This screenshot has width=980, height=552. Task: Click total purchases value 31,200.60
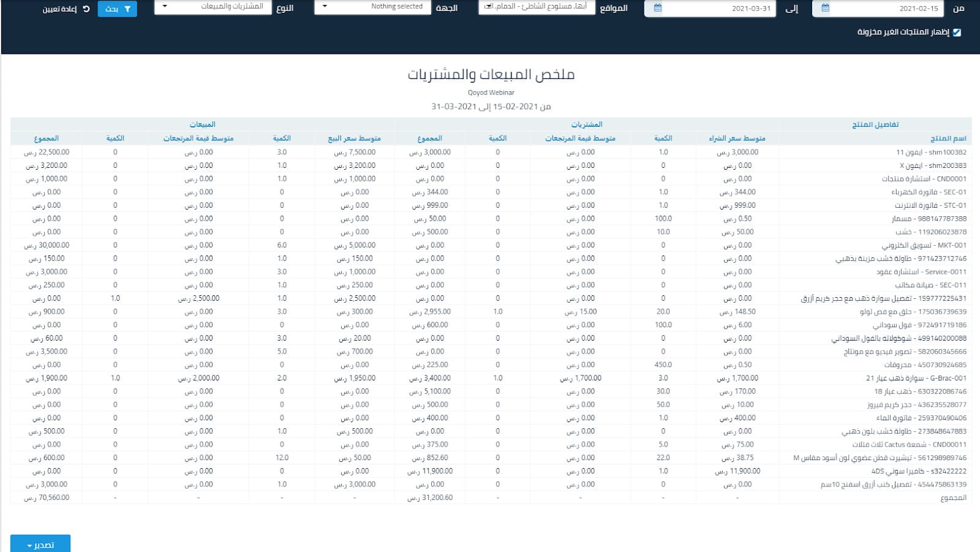[430, 498]
